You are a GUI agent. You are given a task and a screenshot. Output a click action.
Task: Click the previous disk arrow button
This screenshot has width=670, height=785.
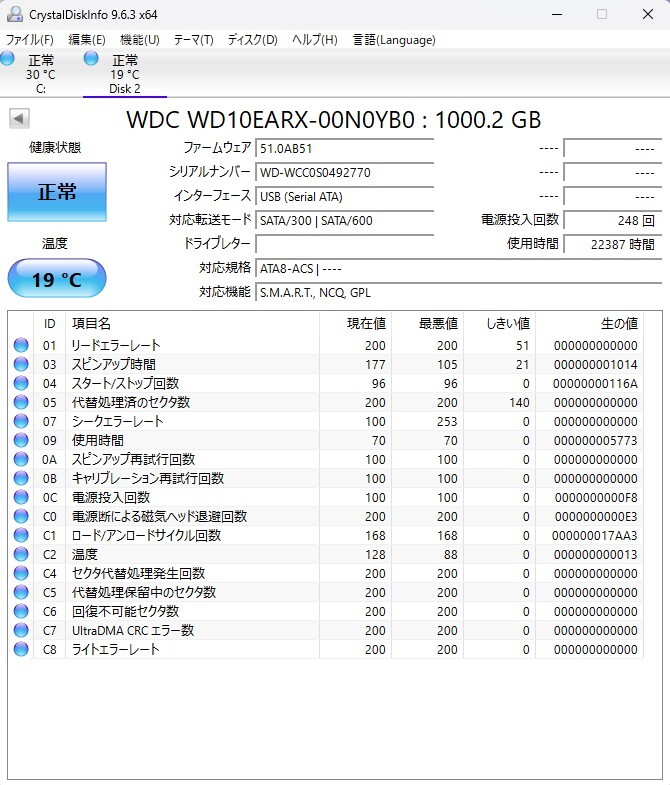pos(19,119)
